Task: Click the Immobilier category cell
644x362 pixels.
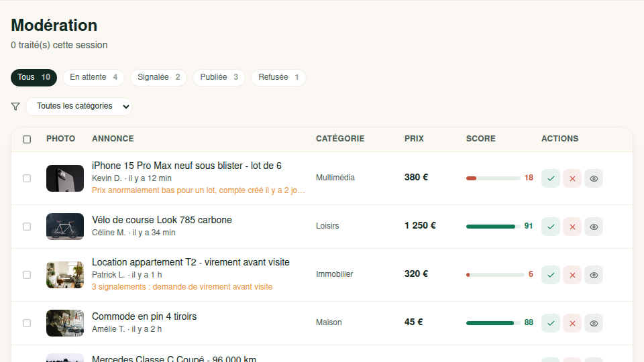Action: pos(334,274)
